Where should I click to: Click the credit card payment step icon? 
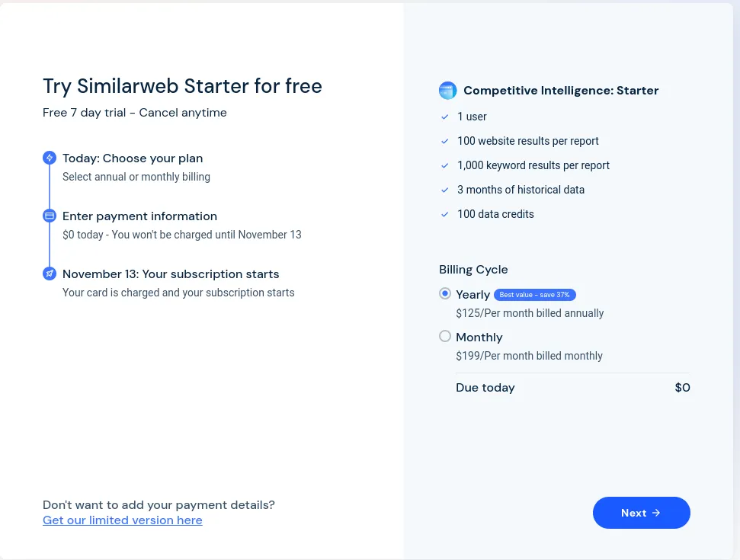pyautogui.click(x=50, y=216)
